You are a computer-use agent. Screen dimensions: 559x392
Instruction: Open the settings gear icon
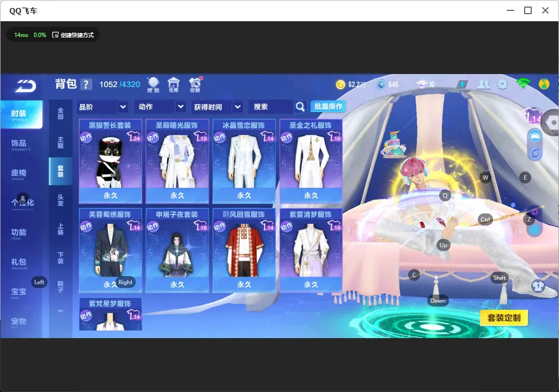click(502, 84)
